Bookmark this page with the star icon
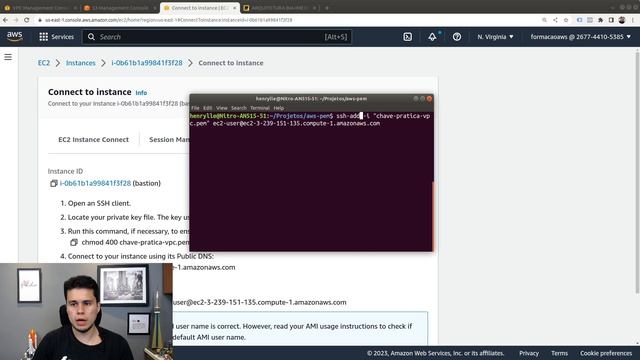The image size is (640, 360). 566,20
